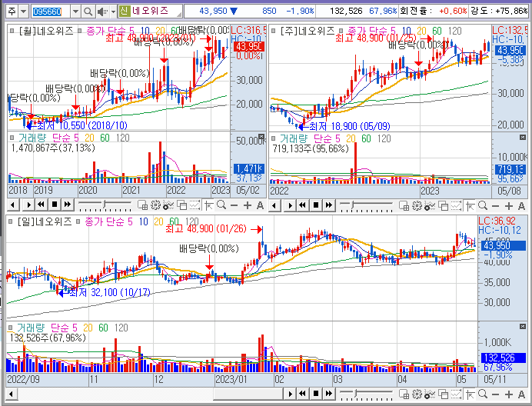The width and height of the screenshot is (532, 406).
Task: Weekly chart: click the single left arrow button
Action: pos(274,205)
